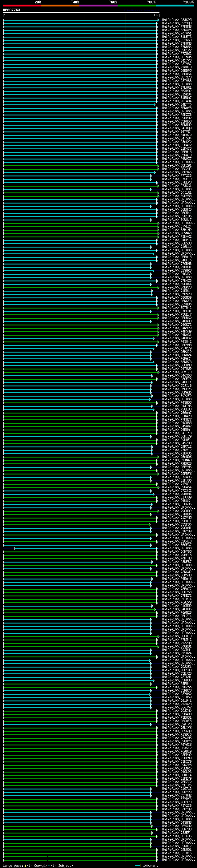Select hit UniRef100_B8KEL4

[x=177, y=775]
